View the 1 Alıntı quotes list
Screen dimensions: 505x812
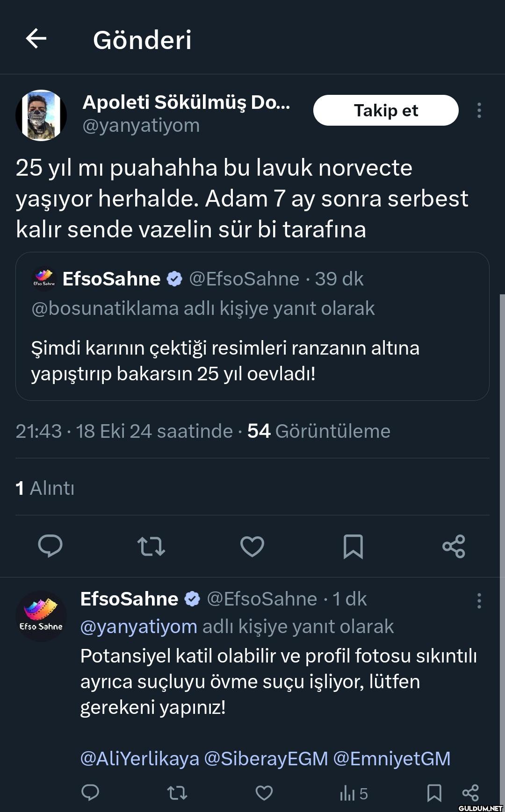pyautogui.click(x=45, y=488)
